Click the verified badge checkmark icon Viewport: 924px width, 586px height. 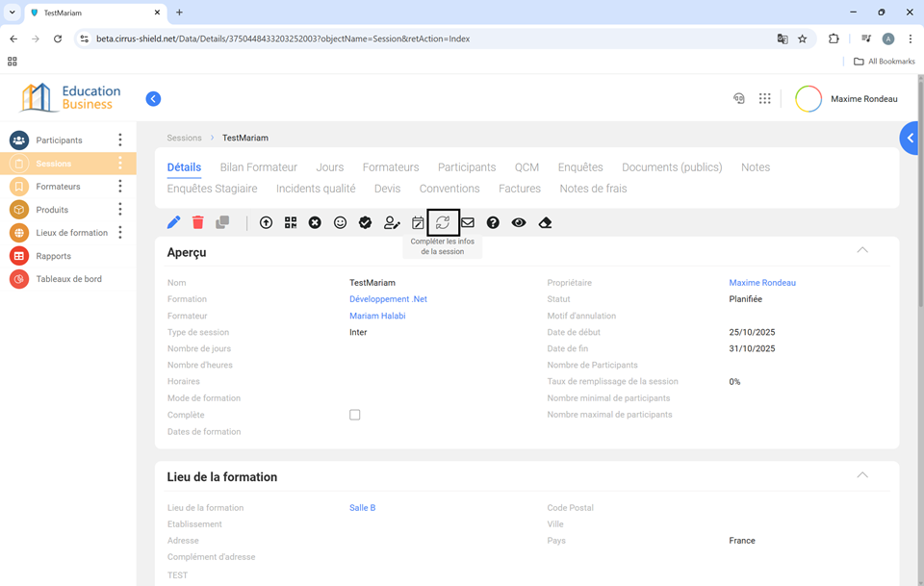click(366, 222)
